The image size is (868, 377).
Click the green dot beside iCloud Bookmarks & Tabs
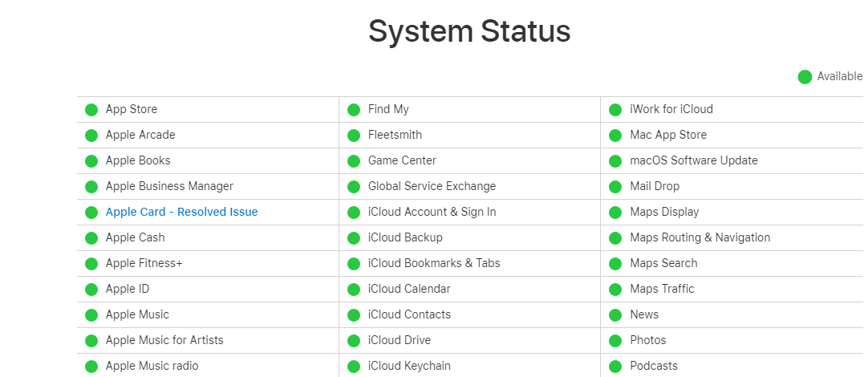point(354,264)
